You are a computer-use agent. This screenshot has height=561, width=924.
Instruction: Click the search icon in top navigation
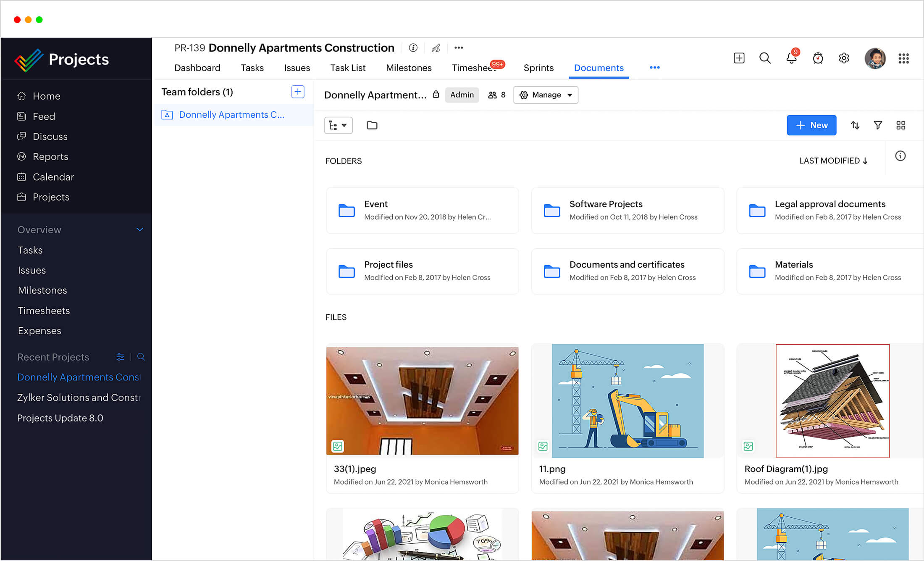pyautogui.click(x=764, y=58)
